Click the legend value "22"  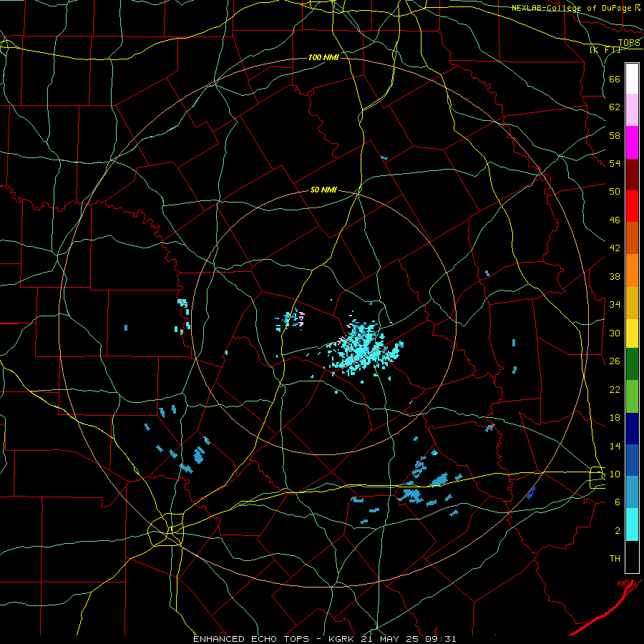click(615, 389)
